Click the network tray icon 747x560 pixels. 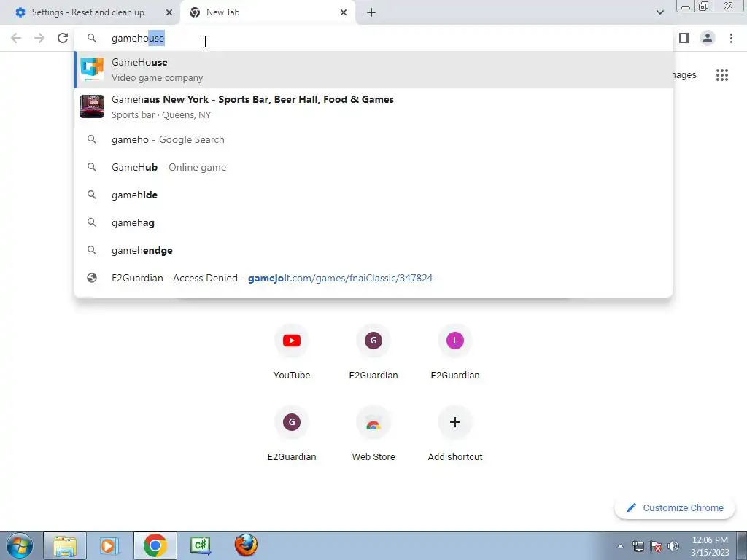(638, 546)
